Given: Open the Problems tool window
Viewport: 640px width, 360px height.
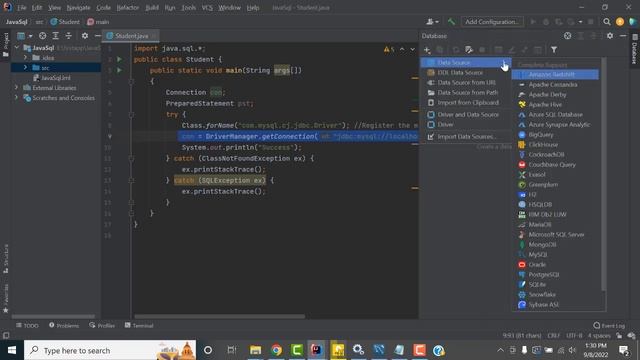Looking at the screenshot, I should [x=64, y=325].
